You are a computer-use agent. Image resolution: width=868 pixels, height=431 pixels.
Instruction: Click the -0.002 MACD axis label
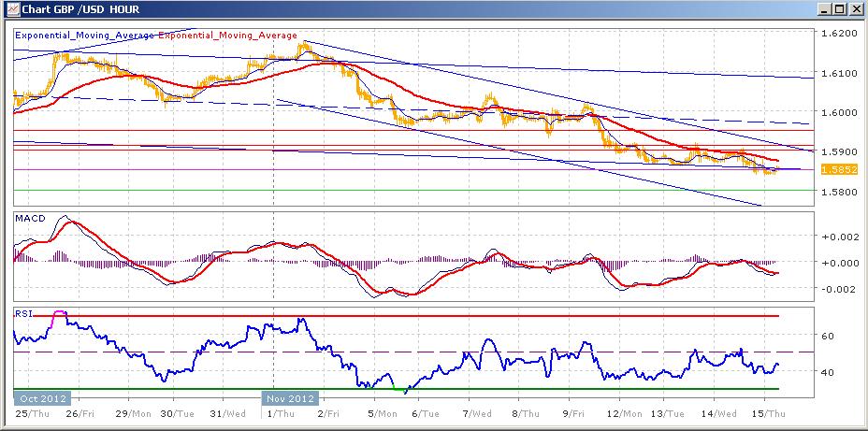pyautogui.click(x=840, y=290)
